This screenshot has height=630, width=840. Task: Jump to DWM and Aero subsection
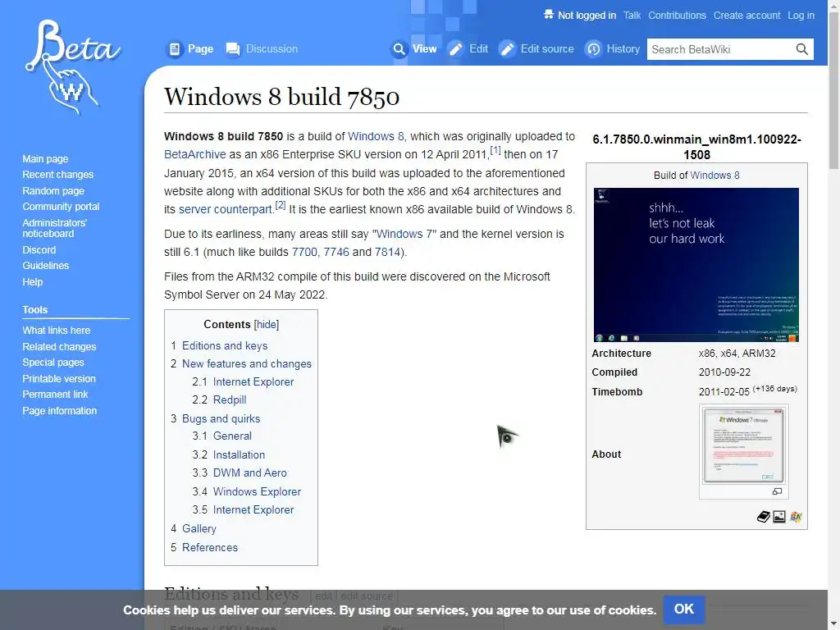[249, 472]
